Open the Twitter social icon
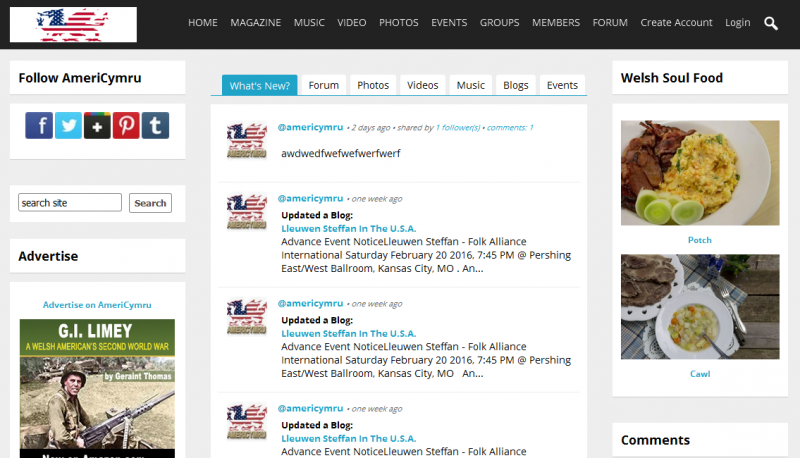Screen dimensions: 800x458 [x=68, y=125]
